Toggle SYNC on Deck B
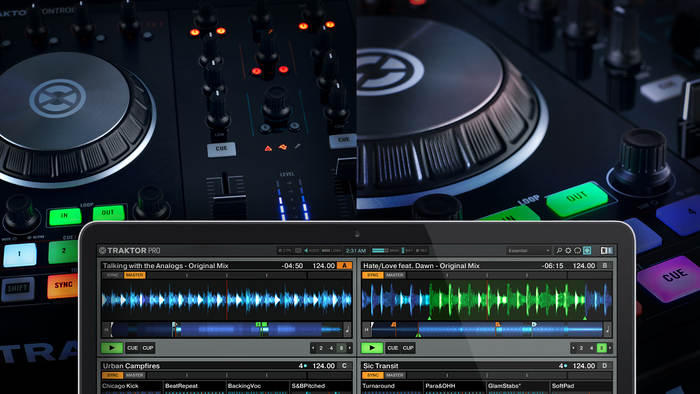 coord(373,275)
